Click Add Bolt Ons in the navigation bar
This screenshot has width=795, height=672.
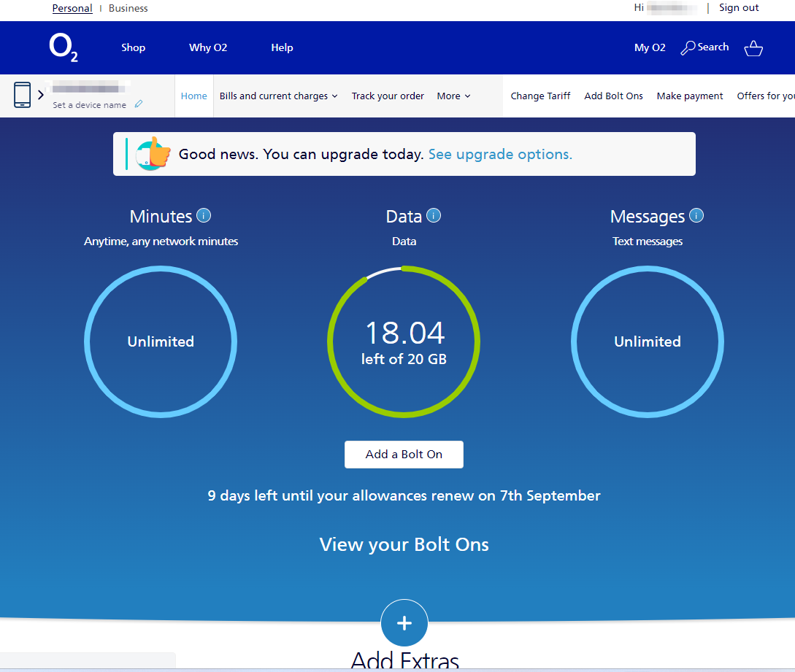(613, 96)
